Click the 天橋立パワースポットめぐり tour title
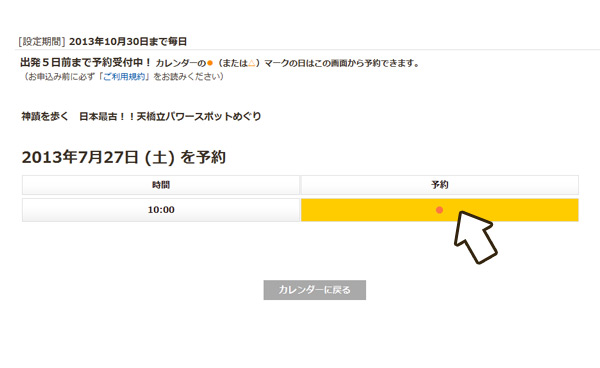Screen dimensions: 600x368 [x=199, y=116]
